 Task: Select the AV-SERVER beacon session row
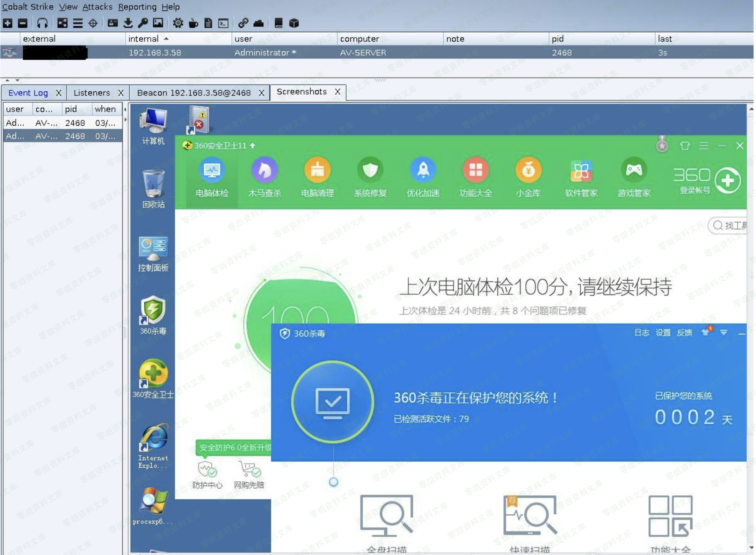click(363, 53)
